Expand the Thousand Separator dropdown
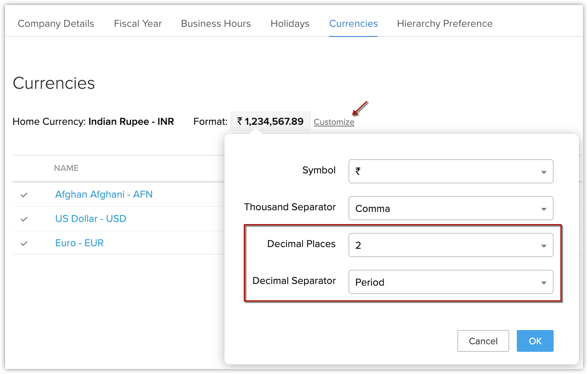The width and height of the screenshot is (588, 374). pos(451,208)
